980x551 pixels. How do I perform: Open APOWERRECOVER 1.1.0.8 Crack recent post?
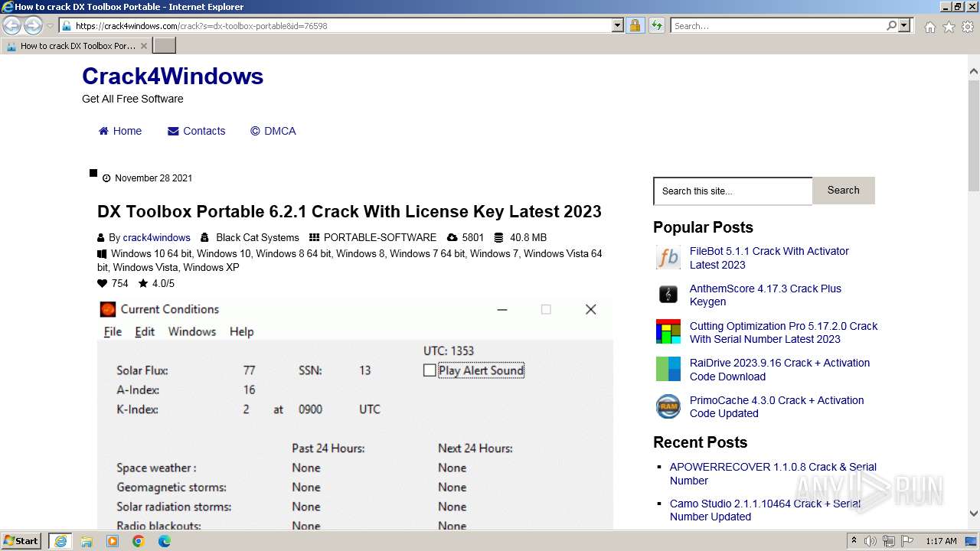point(773,474)
